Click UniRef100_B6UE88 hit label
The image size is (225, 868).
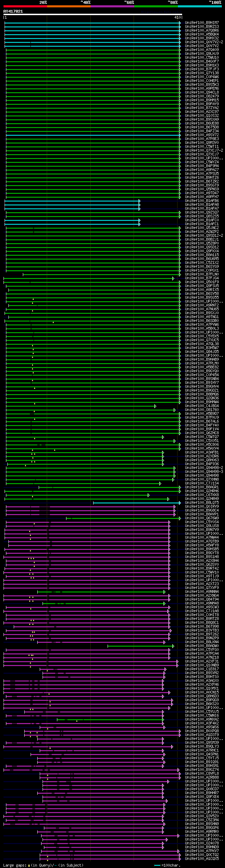tap(202, 123)
